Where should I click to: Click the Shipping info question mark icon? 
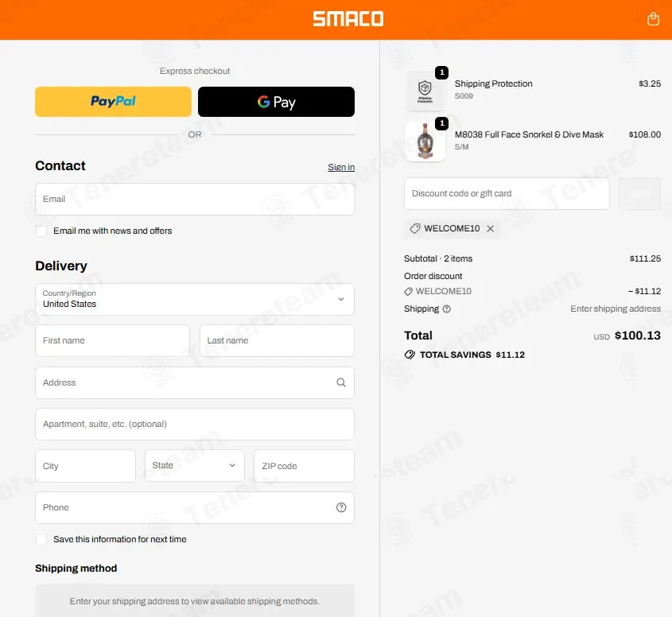tap(447, 309)
